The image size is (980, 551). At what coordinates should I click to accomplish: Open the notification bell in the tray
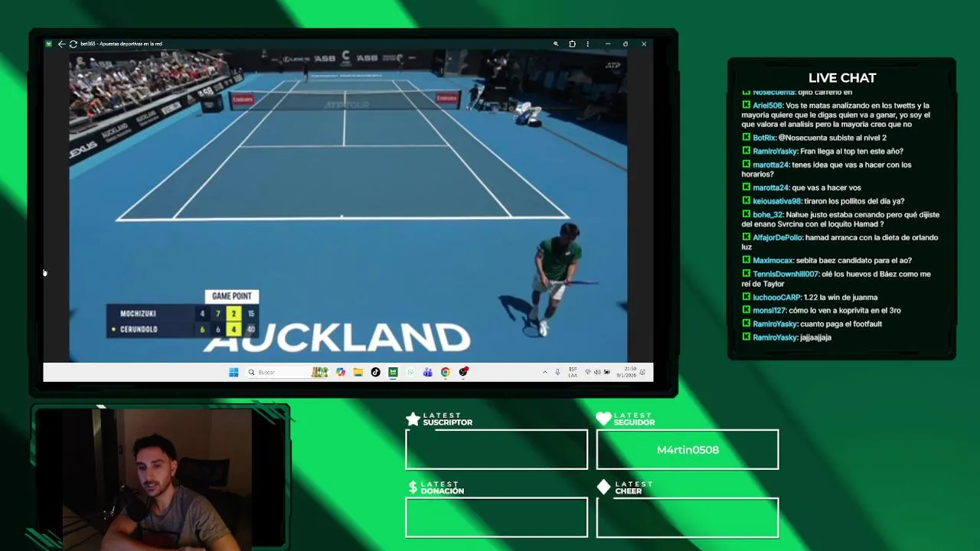coord(642,372)
